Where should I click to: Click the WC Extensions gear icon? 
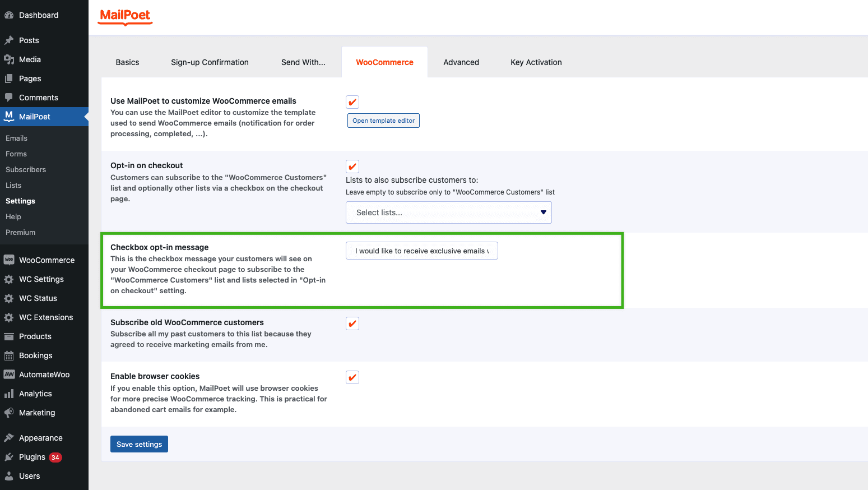click(x=9, y=317)
